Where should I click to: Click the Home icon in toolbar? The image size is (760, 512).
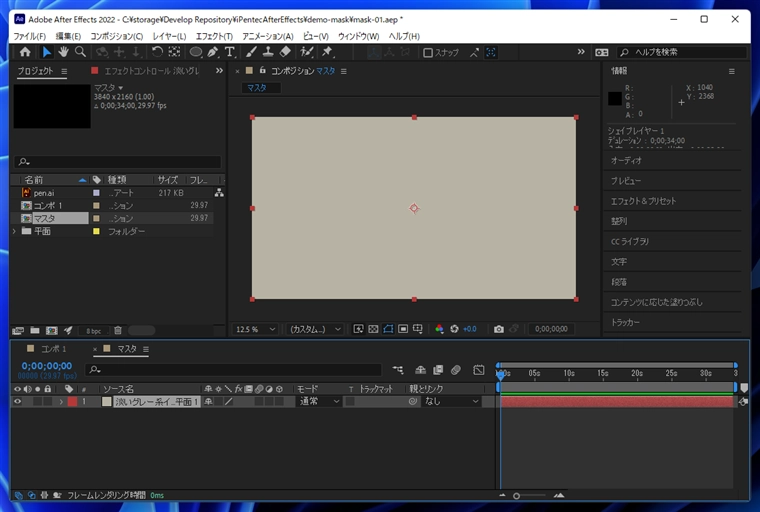click(x=25, y=52)
